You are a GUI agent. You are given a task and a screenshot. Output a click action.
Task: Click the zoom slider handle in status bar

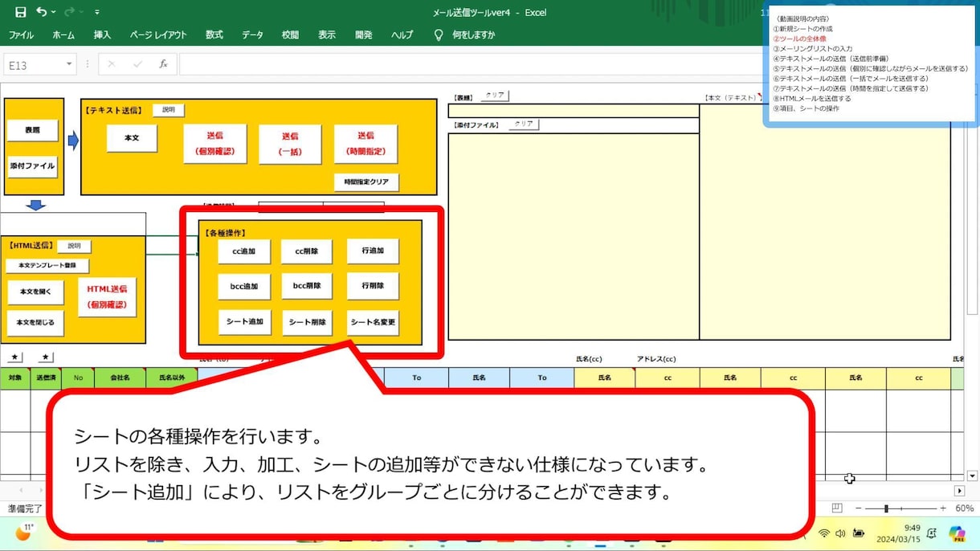tap(887, 508)
